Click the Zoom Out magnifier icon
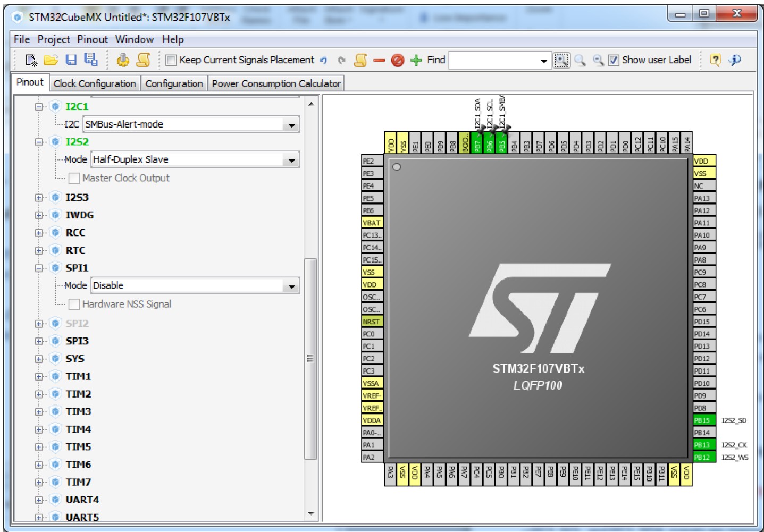Viewport: 764px width, 532px height. pos(598,60)
